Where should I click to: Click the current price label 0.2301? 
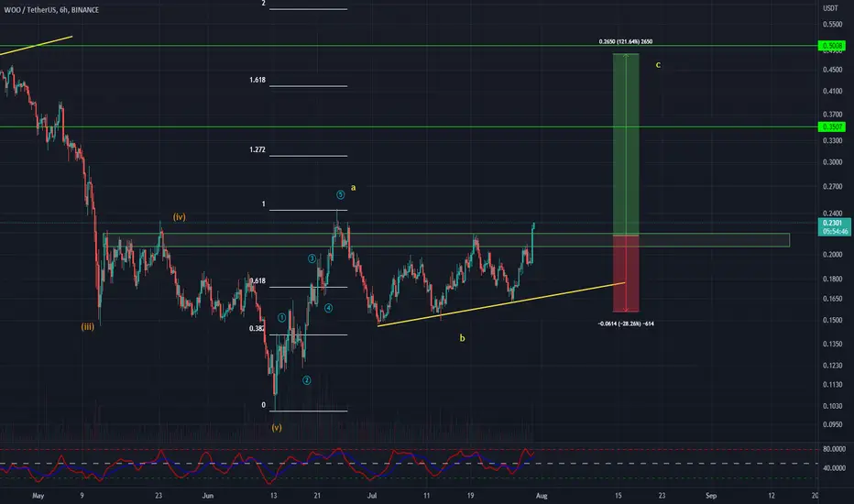tap(832, 223)
